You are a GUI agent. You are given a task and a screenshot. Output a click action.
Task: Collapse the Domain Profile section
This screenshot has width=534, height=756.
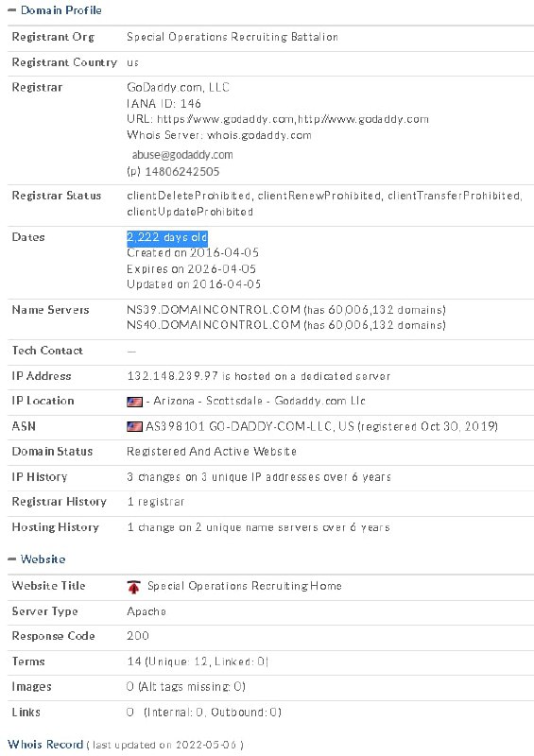click(x=12, y=9)
